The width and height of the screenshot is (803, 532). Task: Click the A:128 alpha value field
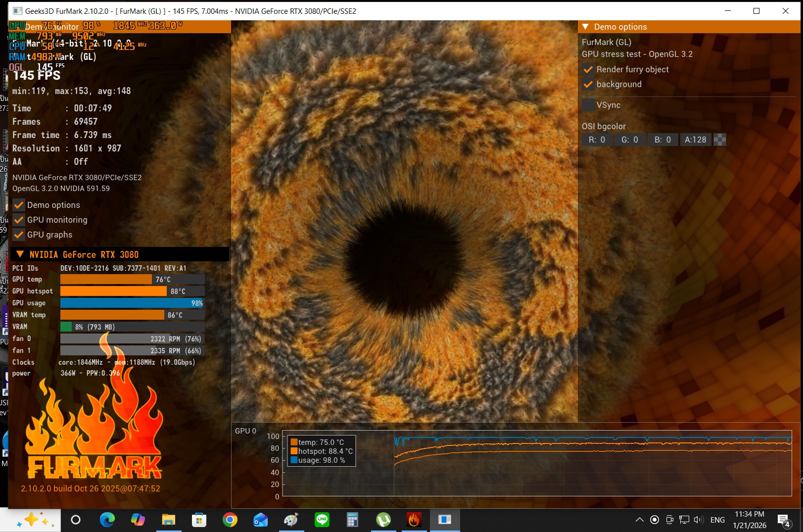(695, 140)
